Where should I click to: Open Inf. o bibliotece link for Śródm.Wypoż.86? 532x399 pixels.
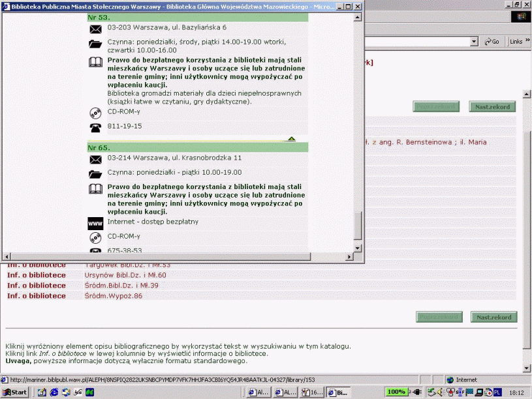click(x=37, y=296)
